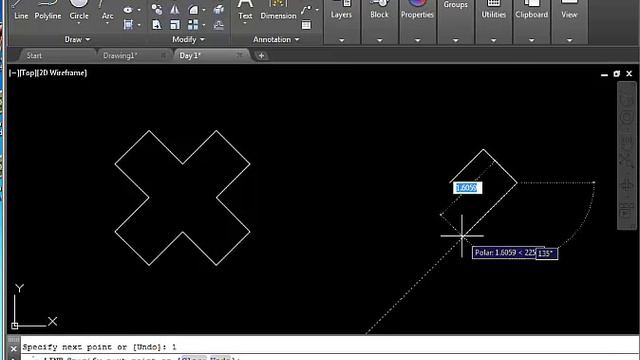This screenshot has height=360, width=640.
Task: Expand the Utilities panel arrow
Action: click(493, 40)
